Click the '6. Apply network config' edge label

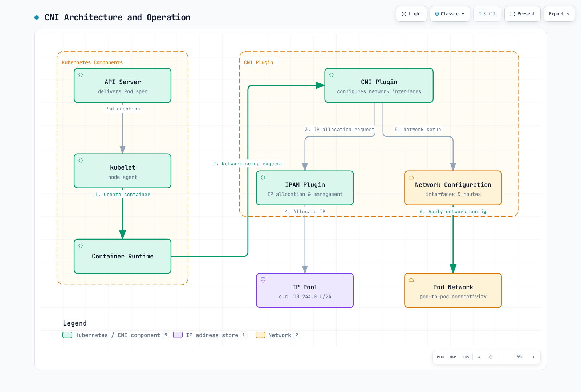(453, 212)
